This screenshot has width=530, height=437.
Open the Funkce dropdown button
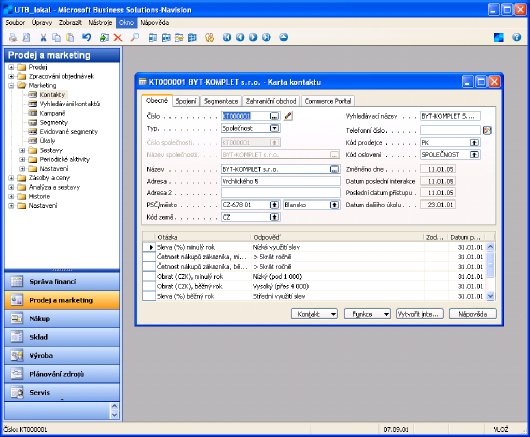[x=367, y=314]
